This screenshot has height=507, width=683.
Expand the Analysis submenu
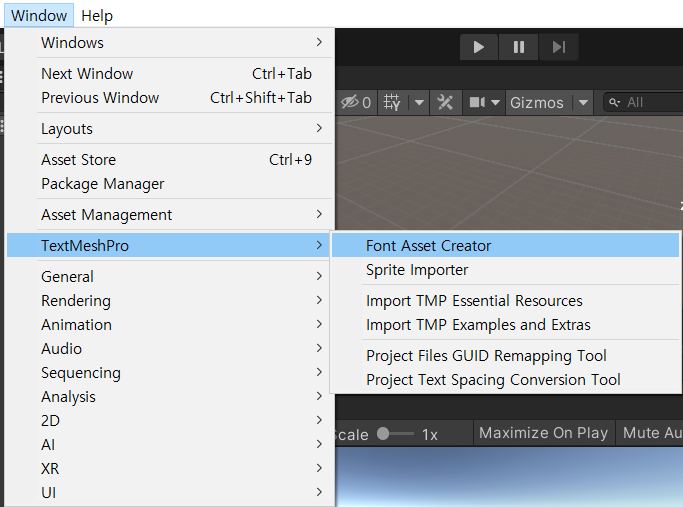click(170, 396)
